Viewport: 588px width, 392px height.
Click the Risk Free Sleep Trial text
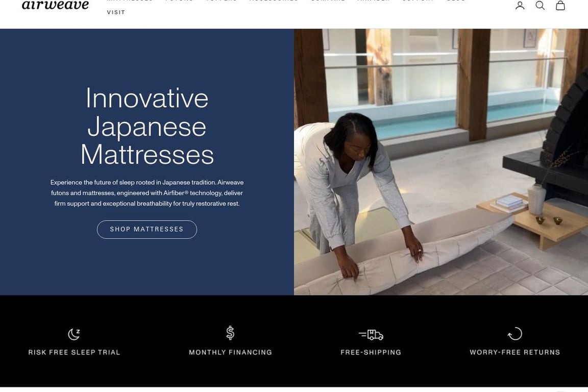tap(74, 352)
